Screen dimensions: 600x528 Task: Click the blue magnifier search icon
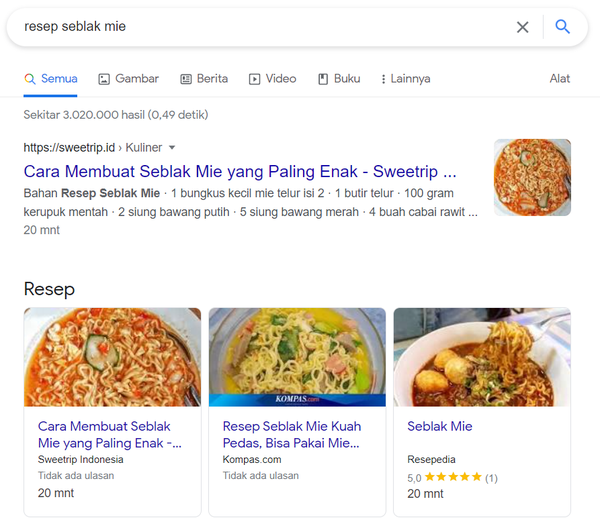click(x=562, y=27)
